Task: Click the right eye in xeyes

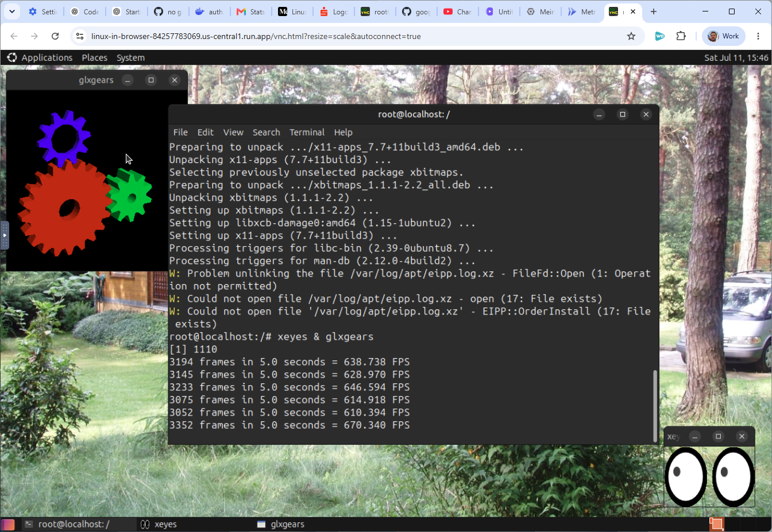Action: [x=733, y=476]
